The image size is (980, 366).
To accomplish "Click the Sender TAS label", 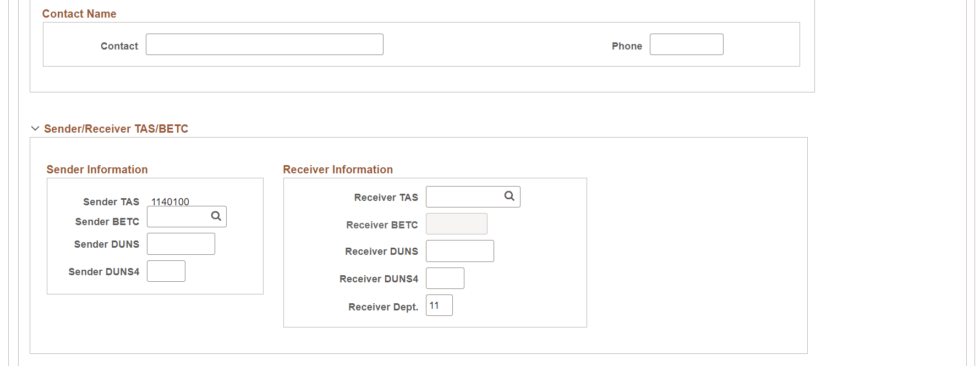I will click(x=111, y=202).
